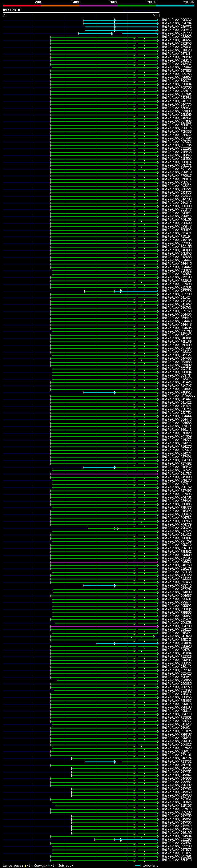The width and height of the screenshot is (197, 868).
Task: Select label UniRef100_B1PID7
Action: coord(177,805)
